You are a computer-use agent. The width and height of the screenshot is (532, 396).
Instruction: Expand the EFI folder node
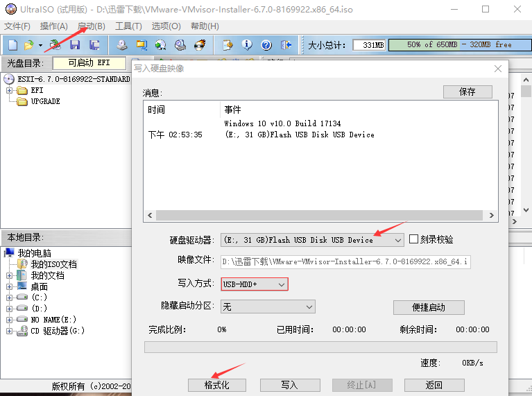9,90
